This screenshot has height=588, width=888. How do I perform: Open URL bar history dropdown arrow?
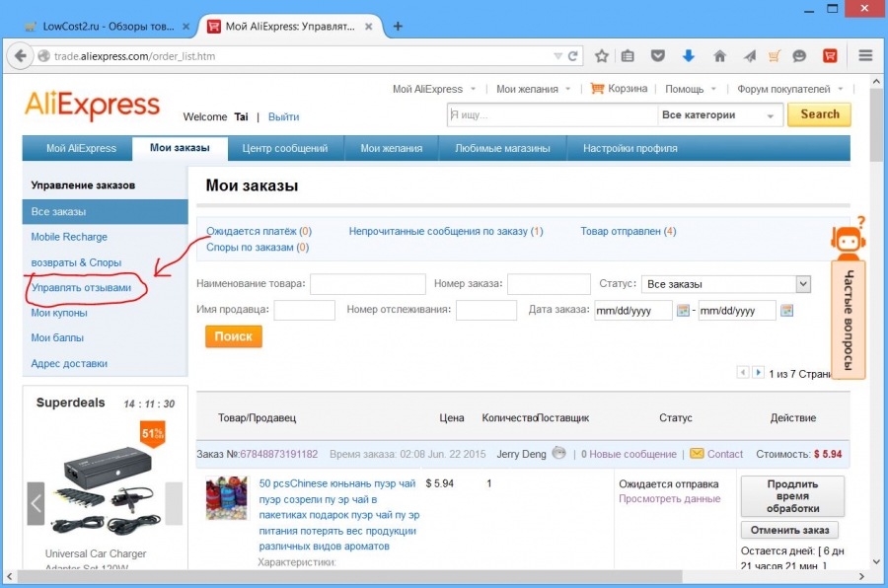click(x=557, y=56)
